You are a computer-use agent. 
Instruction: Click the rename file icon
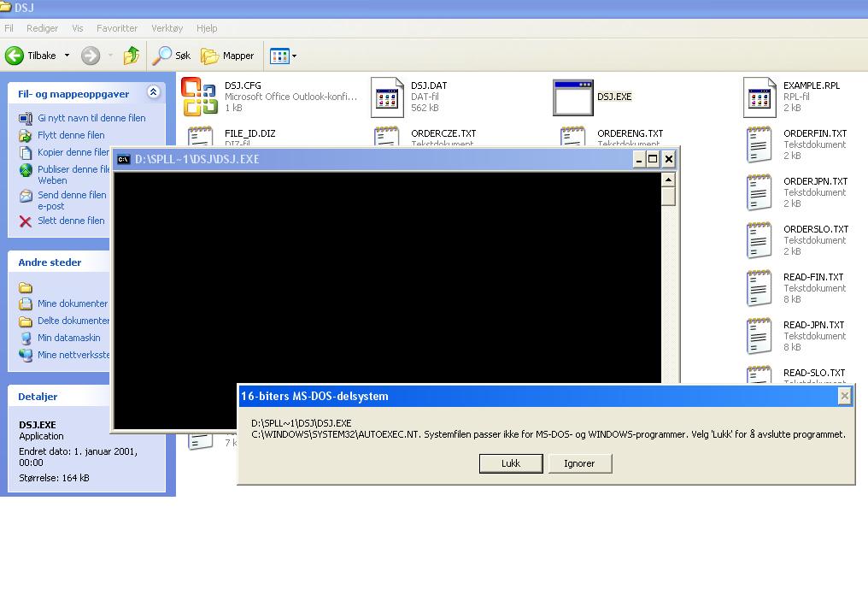tap(26, 118)
